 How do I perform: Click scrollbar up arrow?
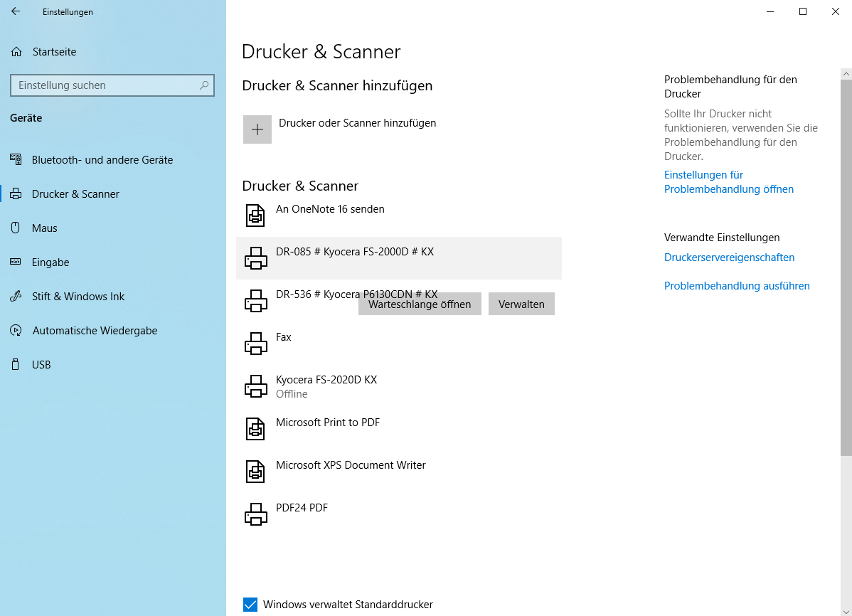pos(846,74)
